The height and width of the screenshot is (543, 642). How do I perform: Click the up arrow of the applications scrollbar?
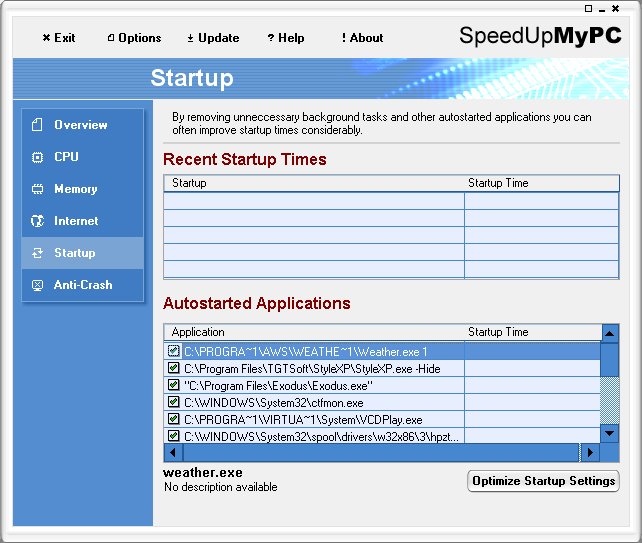point(609,333)
